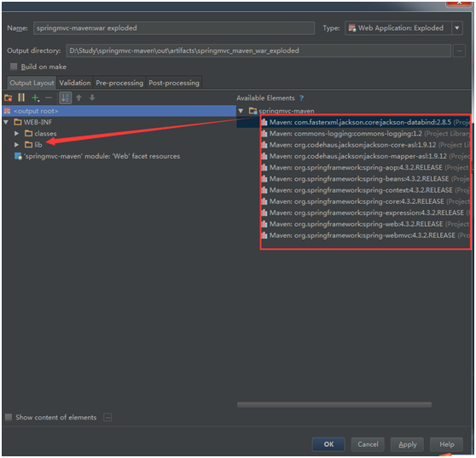Click the green Add Copy Of plus icon
476x458 pixels.
pyautogui.click(x=36, y=98)
